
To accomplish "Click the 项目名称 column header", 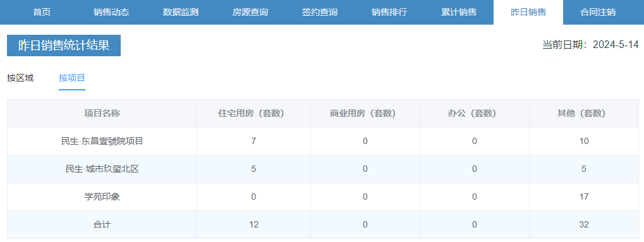I will point(102,113).
